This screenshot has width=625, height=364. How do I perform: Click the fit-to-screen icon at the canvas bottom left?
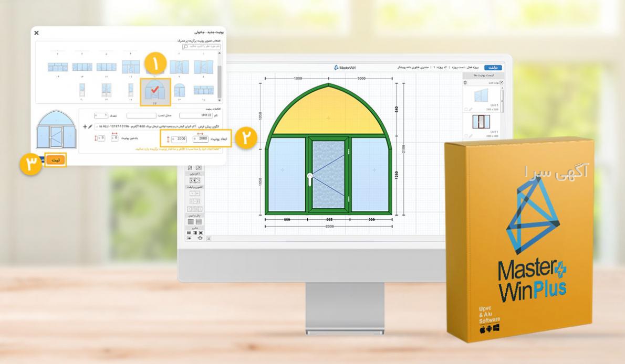pyautogui.click(x=209, y=239)
